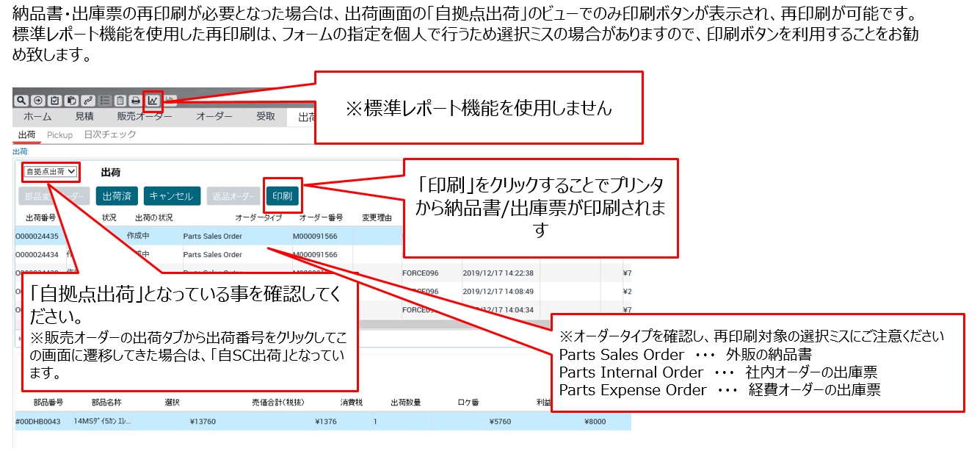Go to the 受取 tab
The height and width of the screenshot is (454, 980).
(266, 117)
